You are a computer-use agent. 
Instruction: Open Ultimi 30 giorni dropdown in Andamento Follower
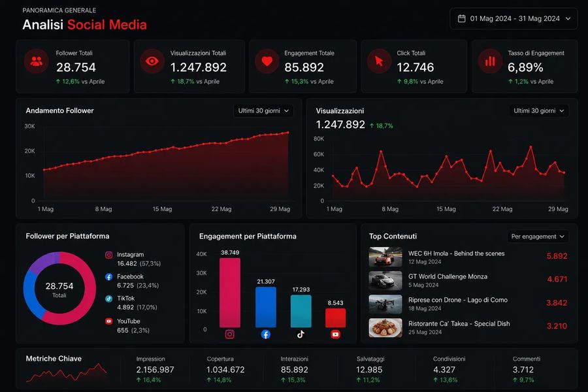pos(263,110)
